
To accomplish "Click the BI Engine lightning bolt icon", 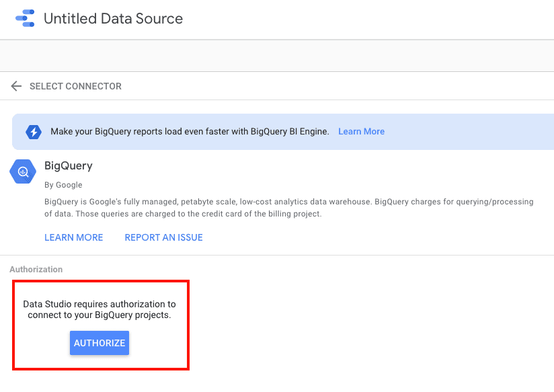I will (x=34, y=132).
